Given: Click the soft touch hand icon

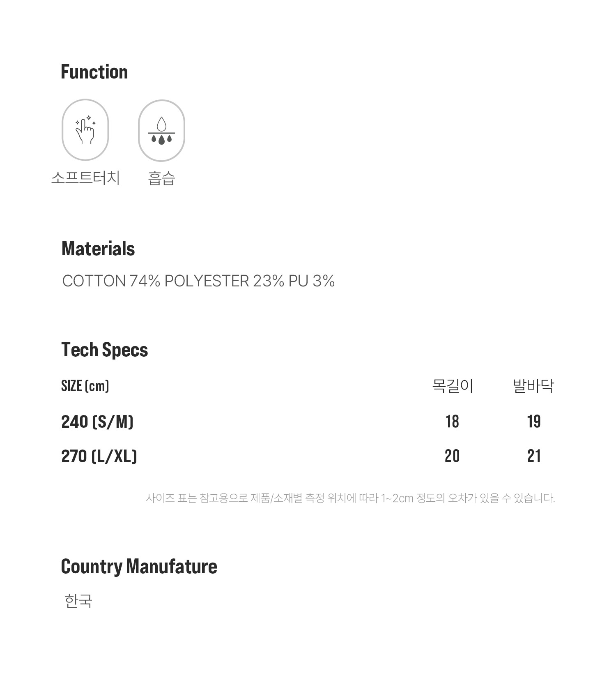Looking at the screenshot, I should click(x=85, y=130).
